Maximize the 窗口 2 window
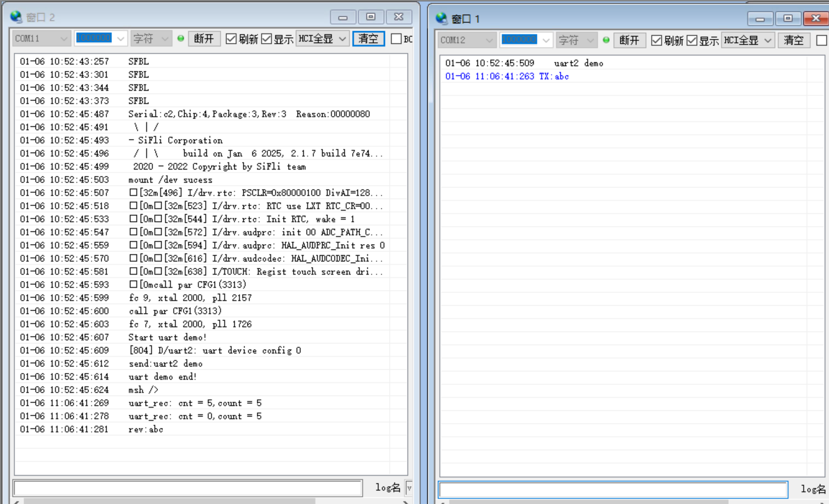 point(371,17)
